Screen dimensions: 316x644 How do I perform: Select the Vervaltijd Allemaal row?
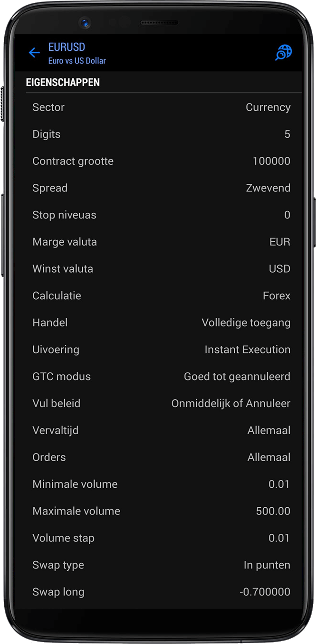(x=158, y=430)
